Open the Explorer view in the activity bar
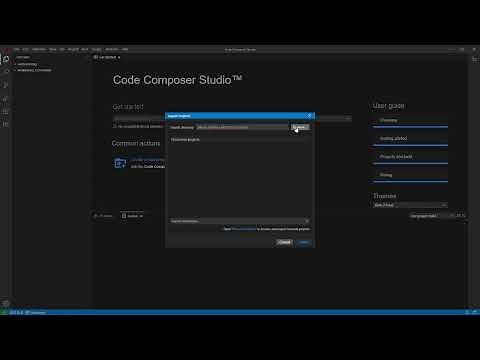 [6, 59]
